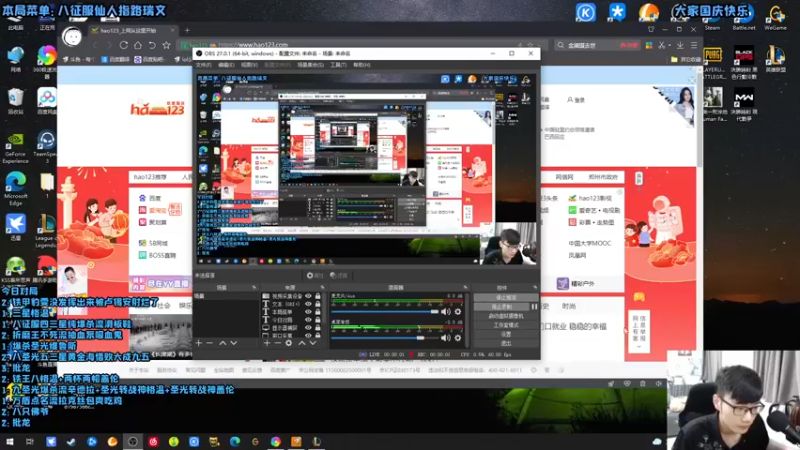The image size is (800, 450).
Task: Toggle lock on 本局菜单 source
Action: [318, 312]
